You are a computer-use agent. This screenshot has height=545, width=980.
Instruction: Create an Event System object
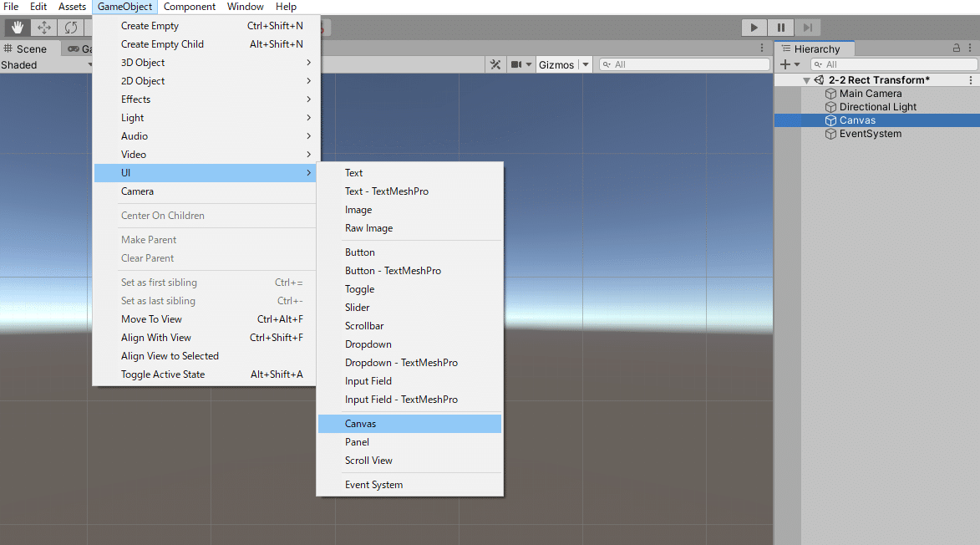coord(409,485)
